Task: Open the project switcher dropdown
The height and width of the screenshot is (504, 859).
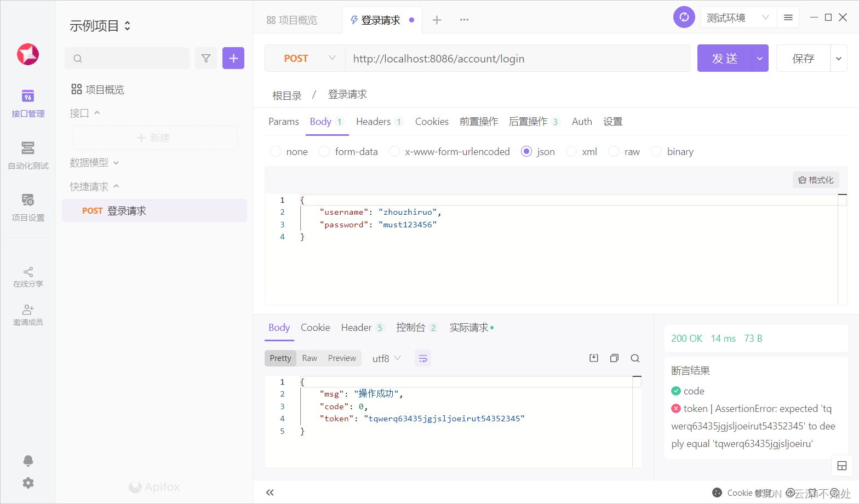Action: pyautogui.click(x=100, y=26)
